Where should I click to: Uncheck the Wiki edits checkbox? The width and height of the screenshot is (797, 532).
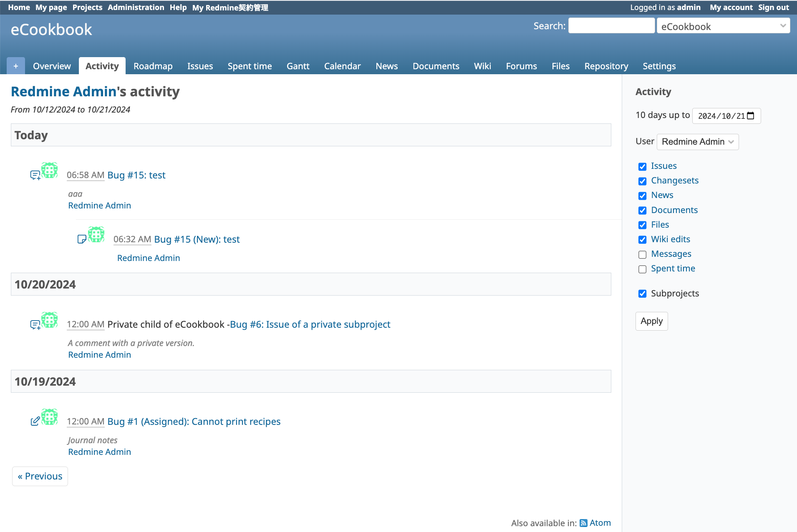tap(643, 240)
